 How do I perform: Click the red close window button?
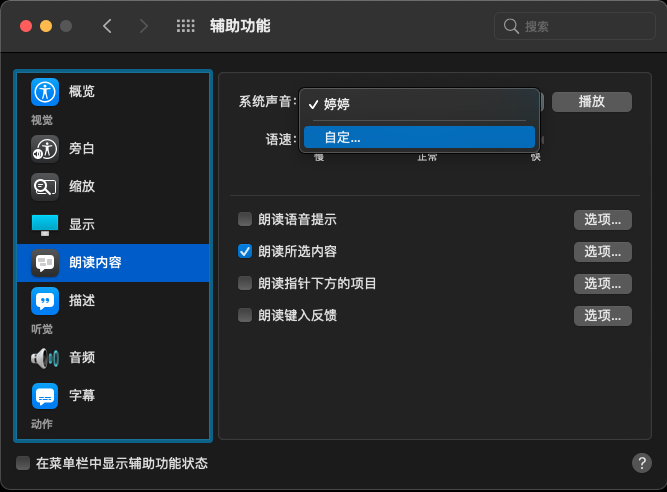click(26, 26)
